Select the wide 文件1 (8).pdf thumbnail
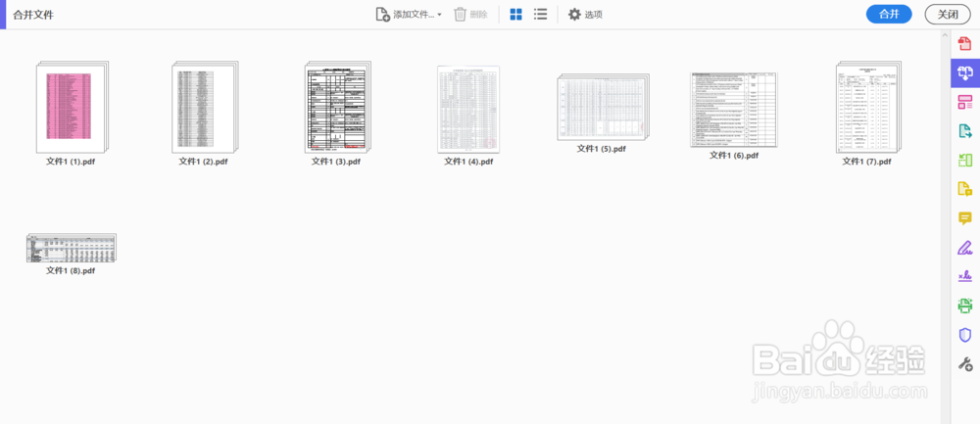This screenshot has width=980, height=424. click(x=72, y=248)
